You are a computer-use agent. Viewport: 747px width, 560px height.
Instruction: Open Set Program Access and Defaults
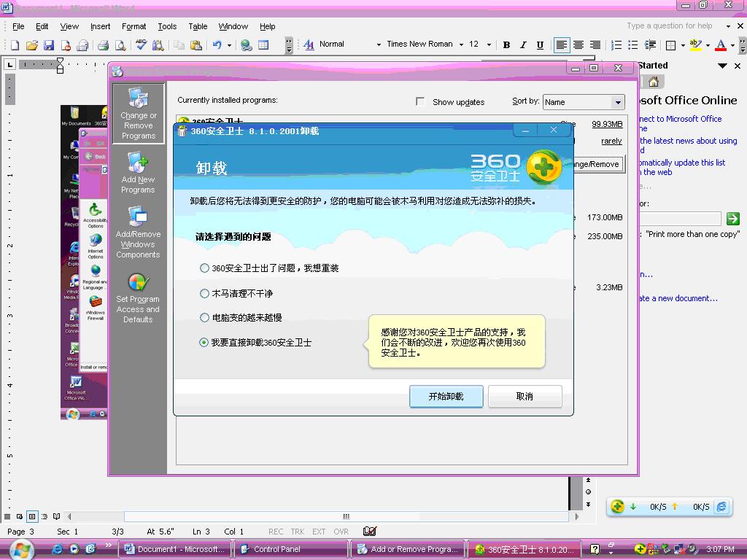click(138, 298)
